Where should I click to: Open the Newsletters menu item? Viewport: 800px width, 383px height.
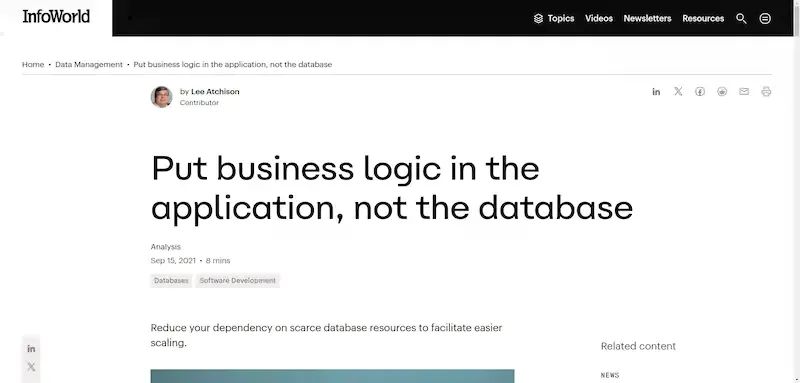coord(647,18)
